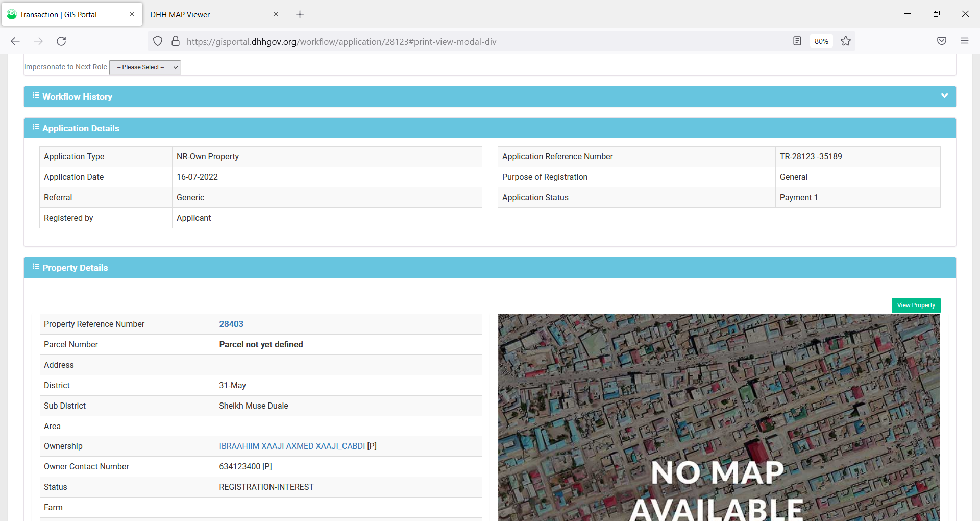Click the Parcel not yet defined text
This screenshot has width=980, height=521.
(261, 344)
